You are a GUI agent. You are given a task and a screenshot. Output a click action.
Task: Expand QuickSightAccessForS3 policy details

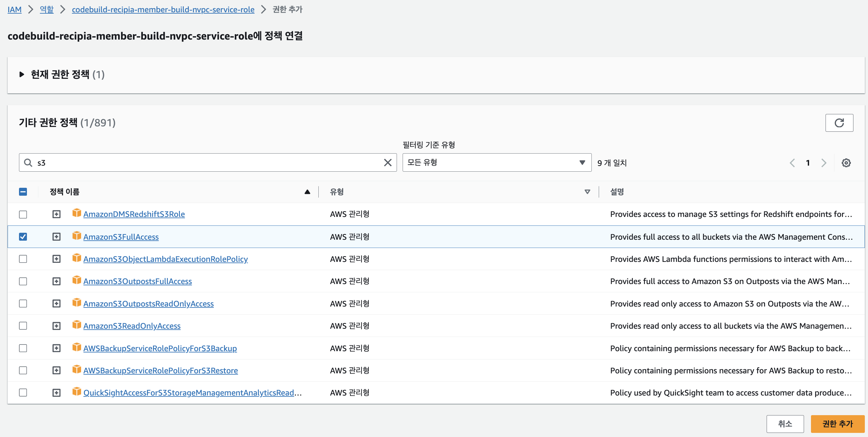tap(56, 393)
